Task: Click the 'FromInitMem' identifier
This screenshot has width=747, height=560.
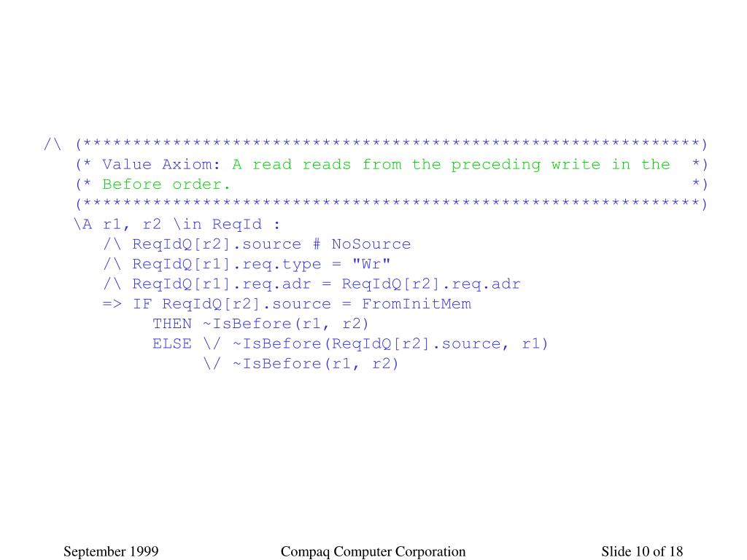Action: click(x=417, y=304)
